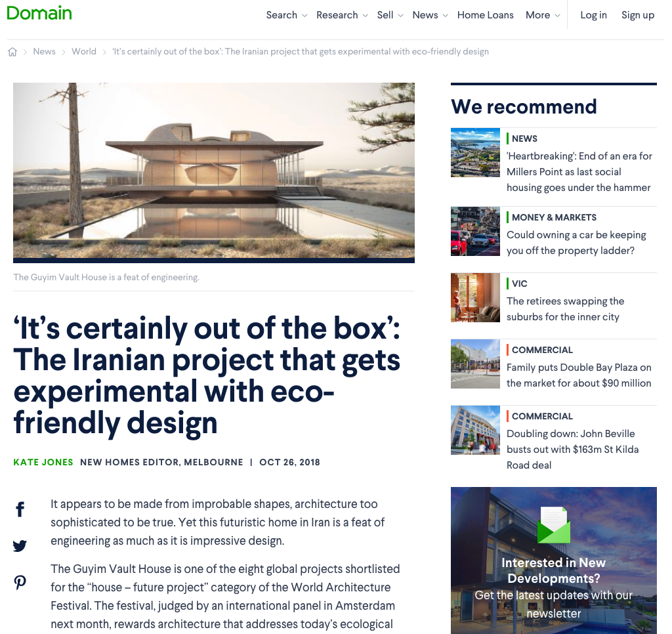Expand the Search dropdown menu
Viewport: 672px width, 634px height.
[x=286, y=15]
